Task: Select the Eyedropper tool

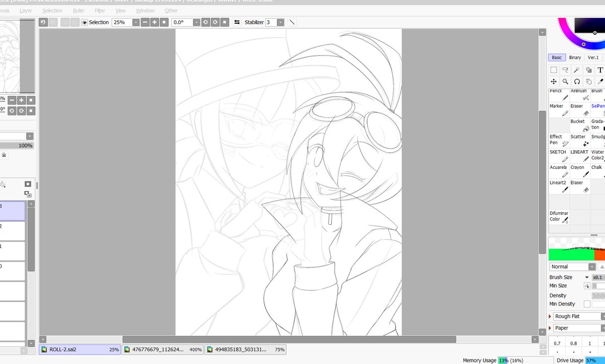Action: 600,81
